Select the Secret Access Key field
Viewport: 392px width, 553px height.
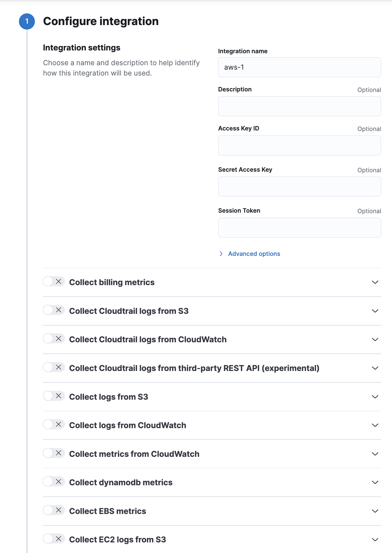coord(299,186)
